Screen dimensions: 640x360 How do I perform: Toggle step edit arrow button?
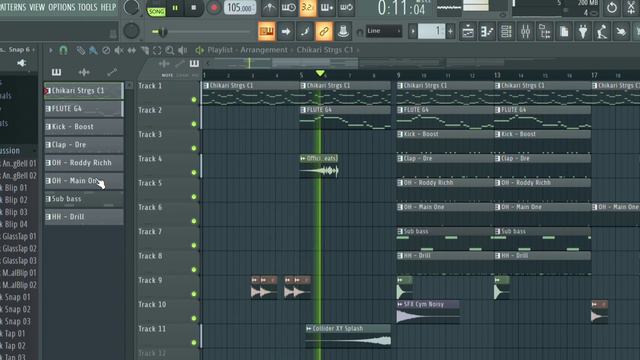pos(286,31)
